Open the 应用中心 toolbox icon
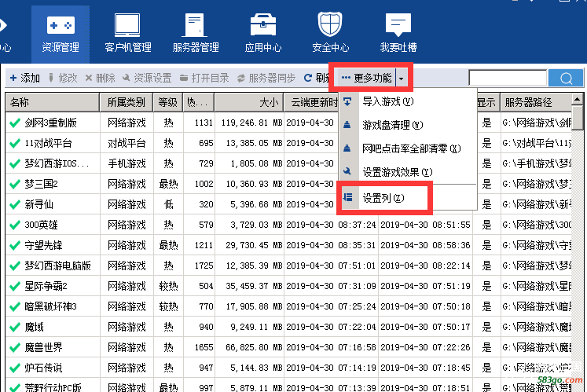The height and width of the screenshot is (392, 587). [x=262, y=25]
